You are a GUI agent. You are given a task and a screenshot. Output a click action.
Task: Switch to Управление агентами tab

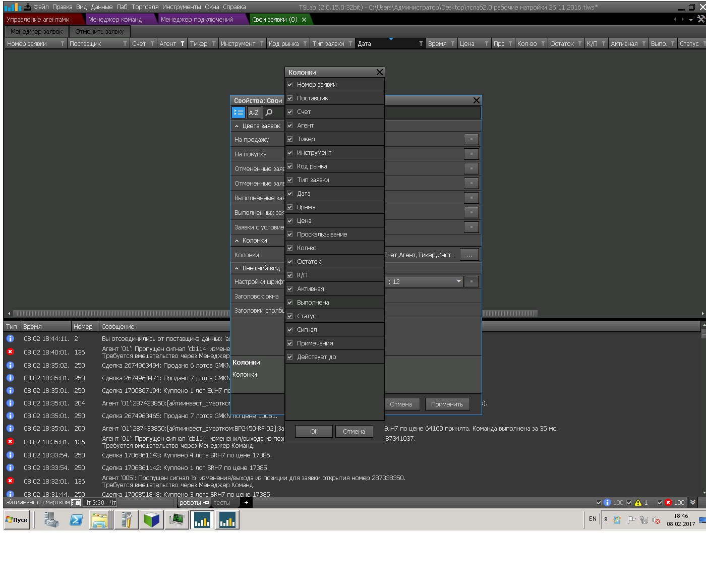38,20
